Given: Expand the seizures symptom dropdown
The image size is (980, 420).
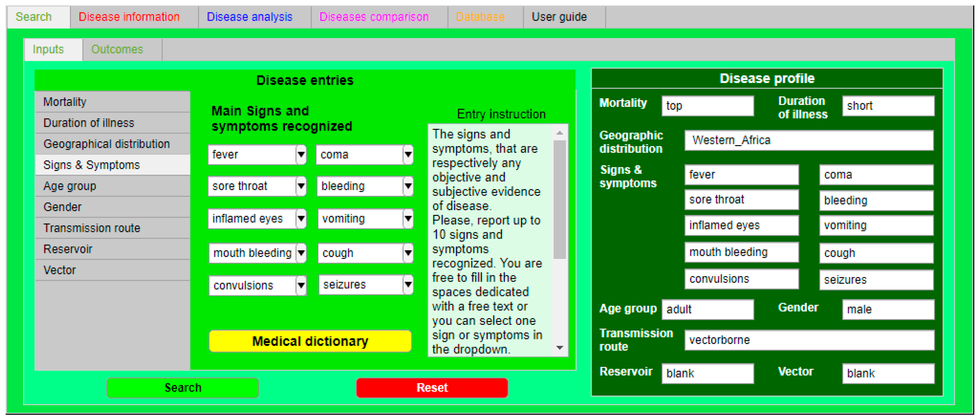Looking at the screenshot, I should 408,285.
